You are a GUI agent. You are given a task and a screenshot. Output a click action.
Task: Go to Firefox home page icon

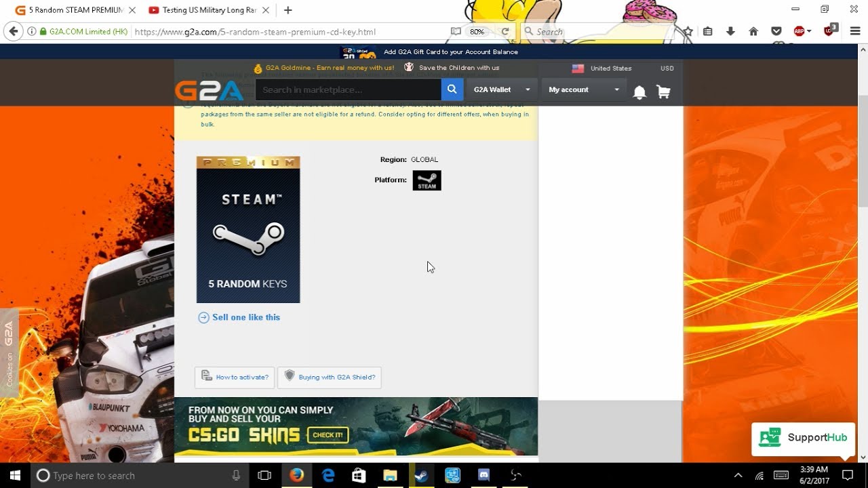tap(753, 31)
